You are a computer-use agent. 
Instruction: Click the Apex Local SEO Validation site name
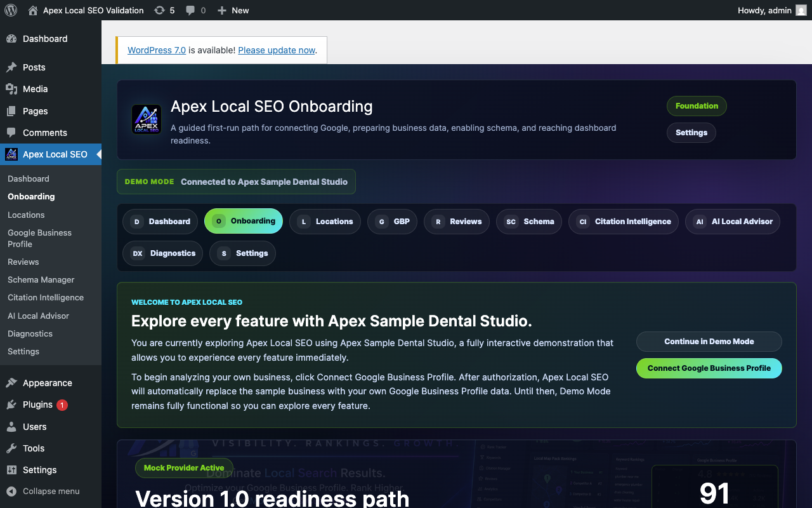pos(93,10)
